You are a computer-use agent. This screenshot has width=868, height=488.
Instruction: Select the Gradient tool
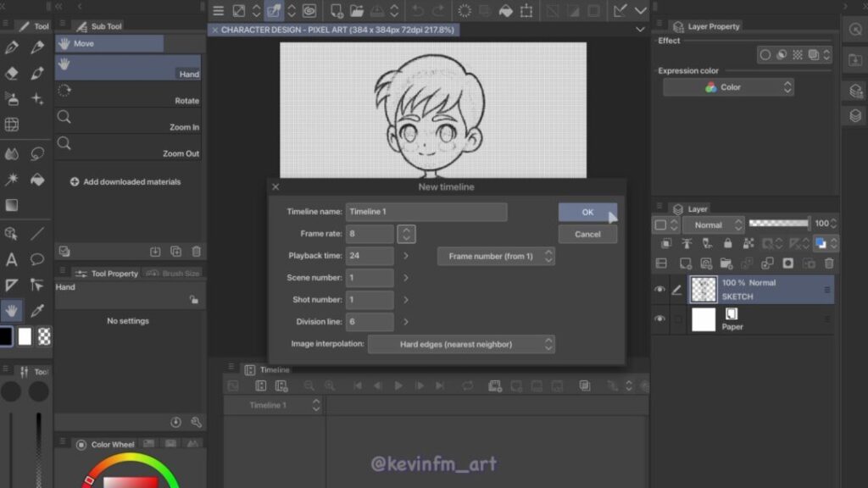(12, 205)
